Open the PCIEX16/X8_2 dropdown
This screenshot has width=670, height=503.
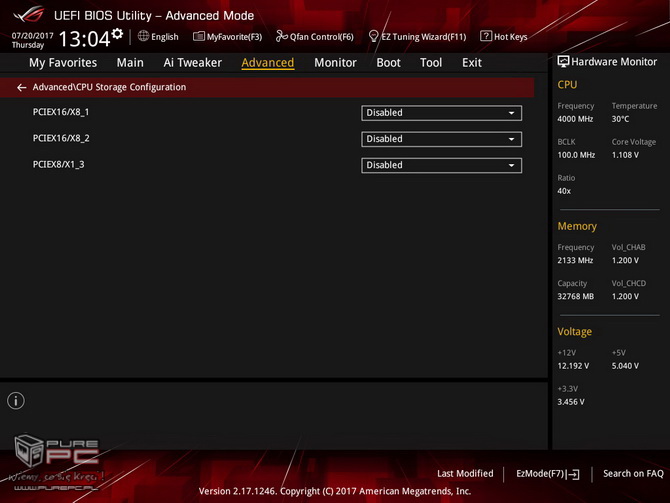tap(441, 139)
